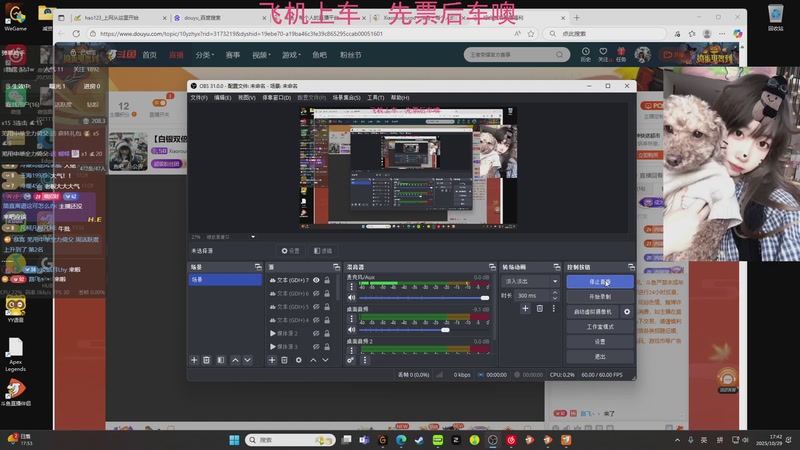800x450 pixels.
Task: Remove the selected source using its trash icon
Action: tap(284, 360)
